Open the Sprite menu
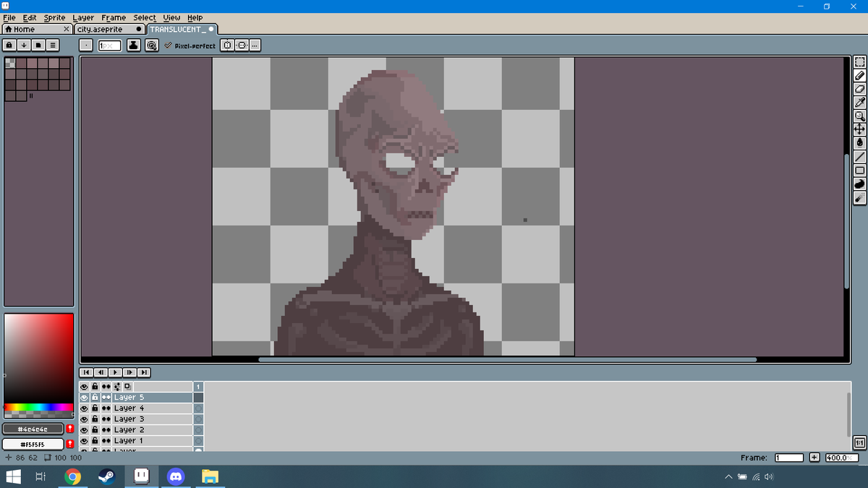Image resolution: width=868 pixels, height=488 pixels. pos(54,17)
